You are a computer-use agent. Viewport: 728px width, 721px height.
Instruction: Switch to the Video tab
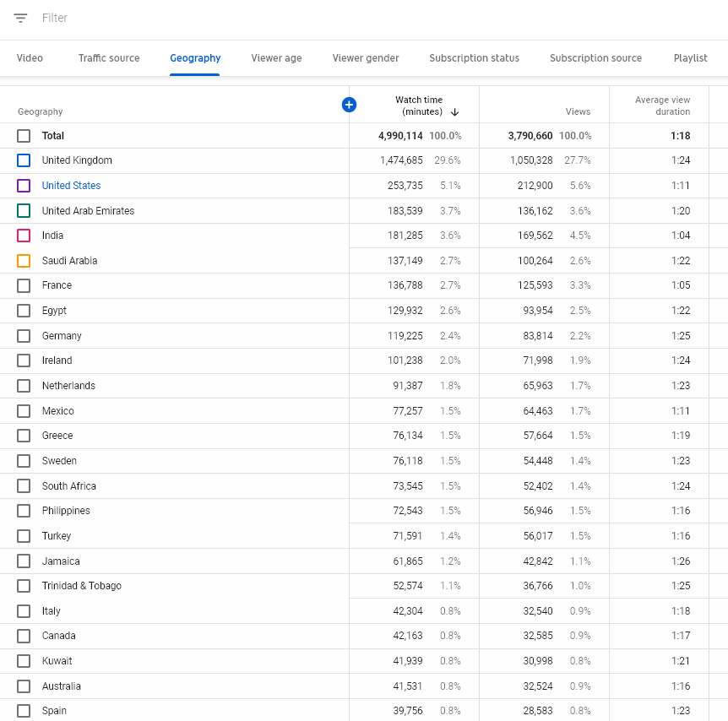click(30, 58)
